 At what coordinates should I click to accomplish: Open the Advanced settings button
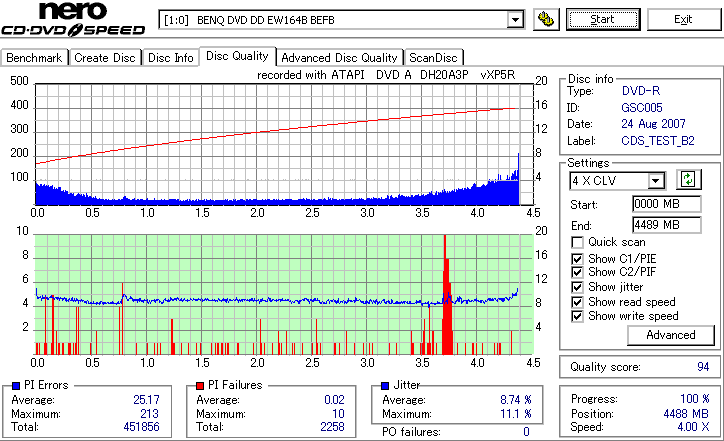click(670, 335)
